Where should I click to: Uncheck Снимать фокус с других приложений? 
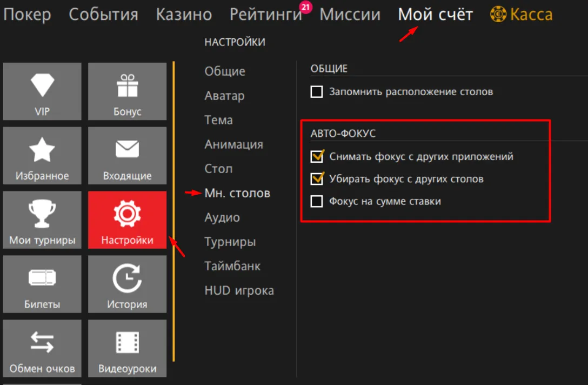317,157
